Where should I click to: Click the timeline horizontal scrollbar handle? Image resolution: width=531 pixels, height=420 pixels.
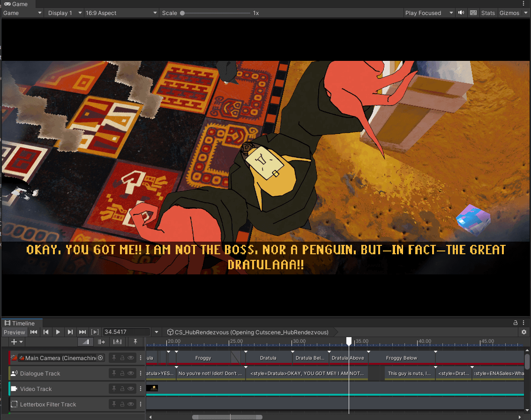coord(227,417)
